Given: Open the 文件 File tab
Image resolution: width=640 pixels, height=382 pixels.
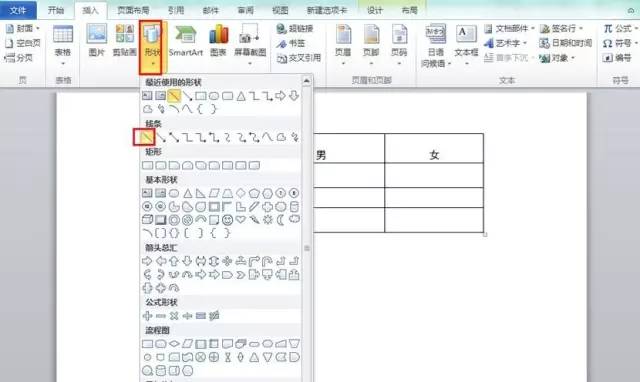Looking at the screenshot, I should 18,10.
